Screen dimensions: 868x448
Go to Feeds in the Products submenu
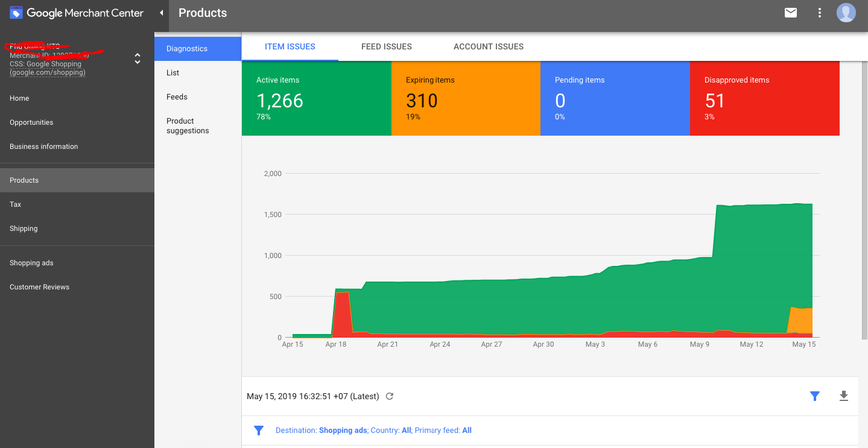point(177,97)
